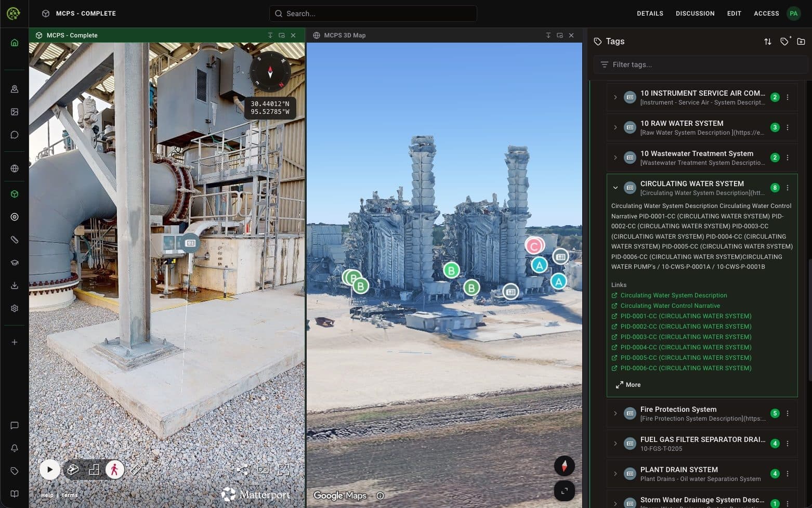Viewport: 812px width, 508px height.
Task: Create a new tag with tag-plus icon
Action: (785, 41)
